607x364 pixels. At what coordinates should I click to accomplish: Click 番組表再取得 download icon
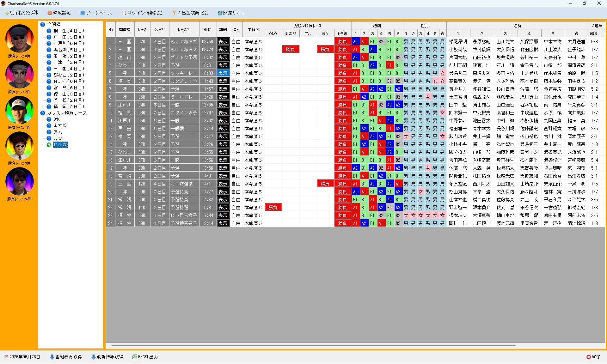52,357
